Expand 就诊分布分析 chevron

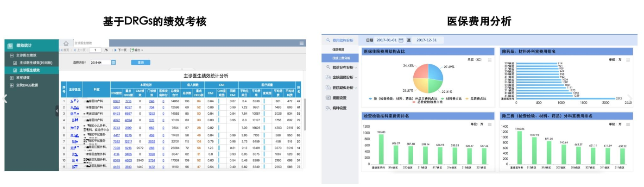coord(355,68)
